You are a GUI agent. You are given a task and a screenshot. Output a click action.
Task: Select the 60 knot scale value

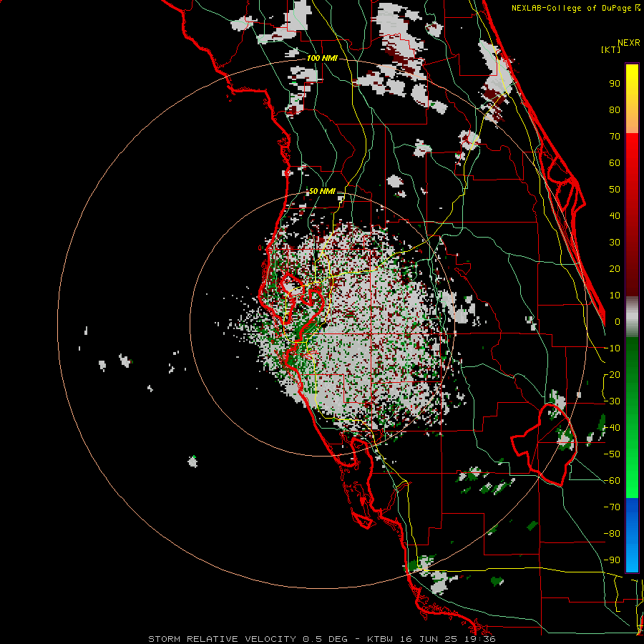tap(615, 162)
